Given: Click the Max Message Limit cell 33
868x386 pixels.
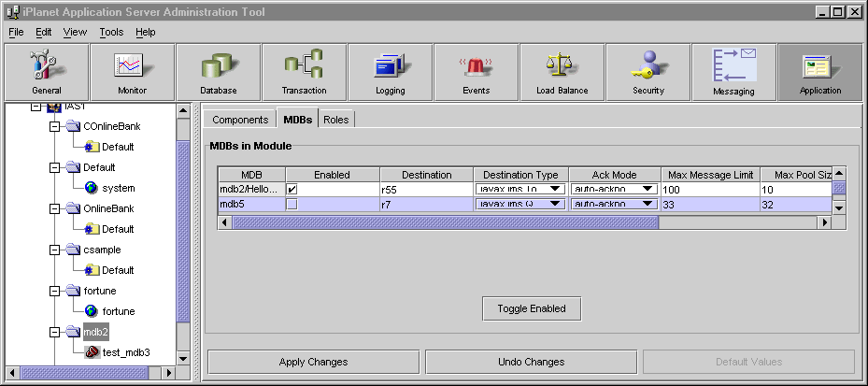Looking at the screenshot, I should pyautogui.click(x=710, y=205).
